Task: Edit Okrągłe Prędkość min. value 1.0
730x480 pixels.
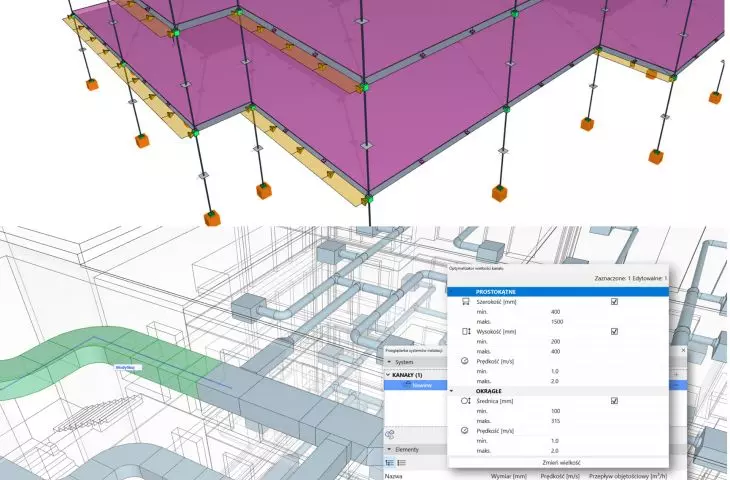Action: [x=554, y=440]
